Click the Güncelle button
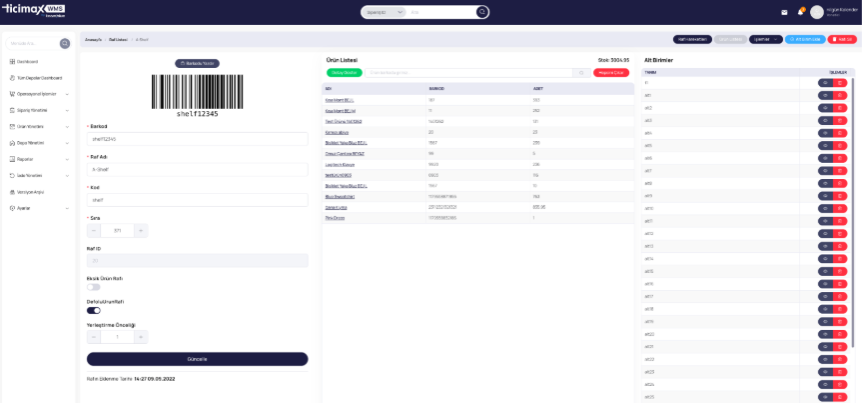 click(197, 359)
